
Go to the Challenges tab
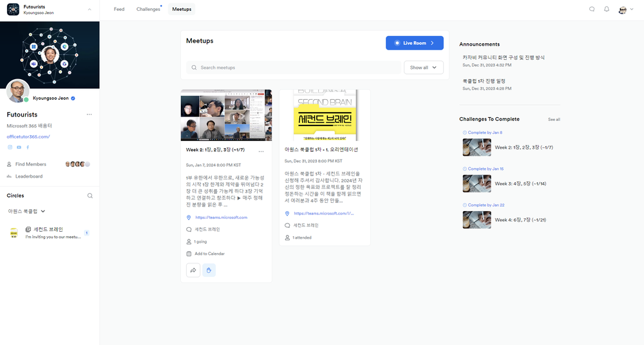click(x=147, y=9)
